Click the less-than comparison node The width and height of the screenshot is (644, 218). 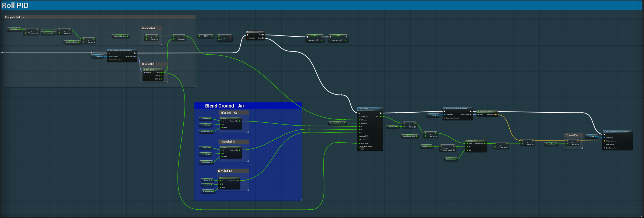pyautogui.click(x=225, y=38)
